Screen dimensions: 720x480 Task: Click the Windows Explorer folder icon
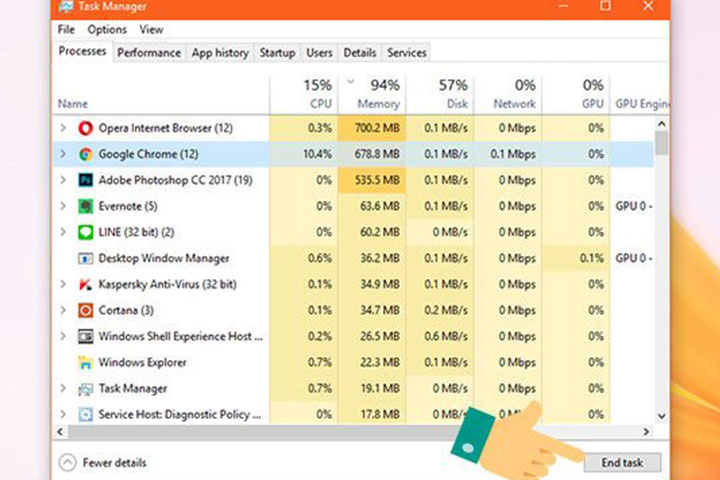click(x=85, y=363)
